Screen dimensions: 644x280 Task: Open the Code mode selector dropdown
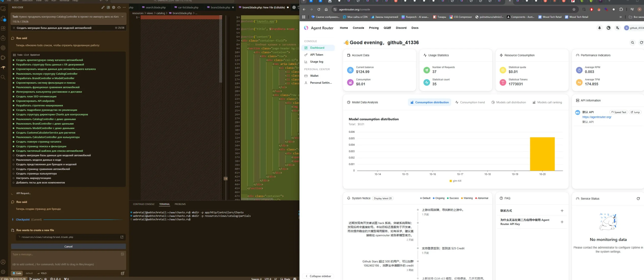click(17, 273)
